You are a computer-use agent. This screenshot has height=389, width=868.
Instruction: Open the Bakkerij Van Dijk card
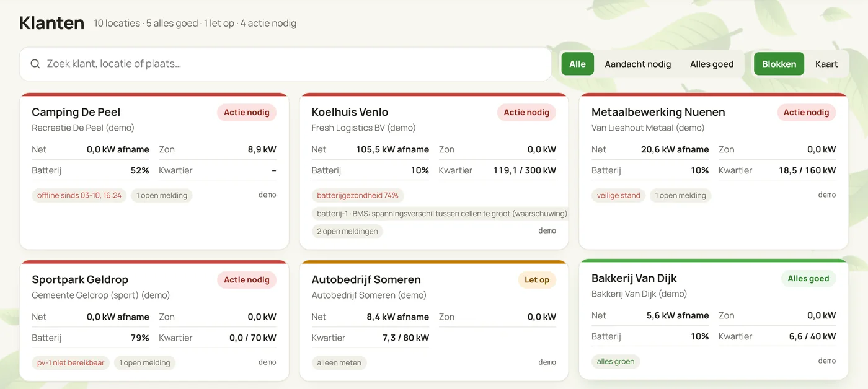(x=714, y=319)
